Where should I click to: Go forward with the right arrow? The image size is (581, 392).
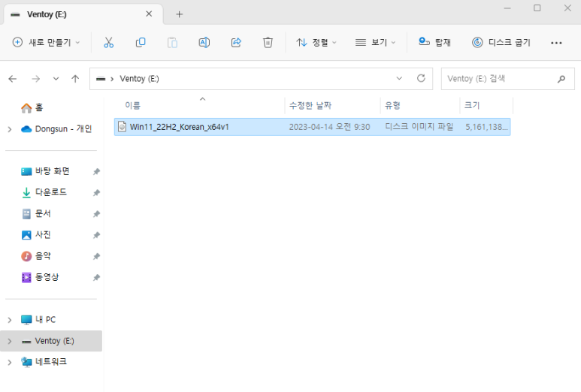(35, 79)
